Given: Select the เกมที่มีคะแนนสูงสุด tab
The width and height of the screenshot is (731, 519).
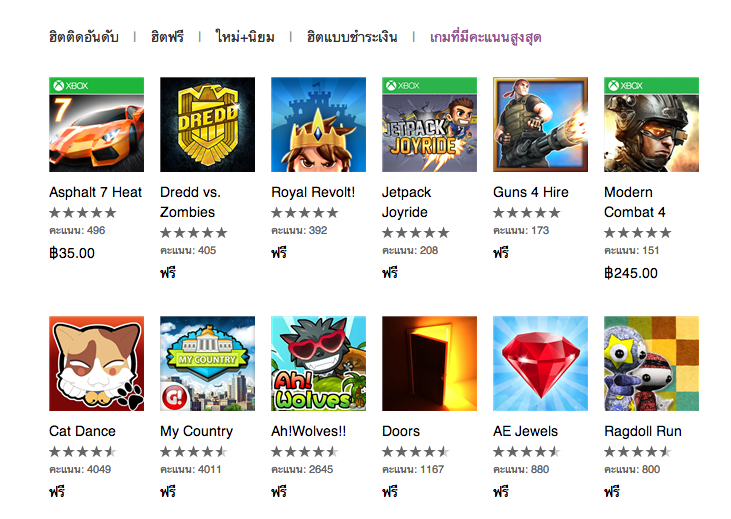Looking at the screenshot, I should pos(485,37).
